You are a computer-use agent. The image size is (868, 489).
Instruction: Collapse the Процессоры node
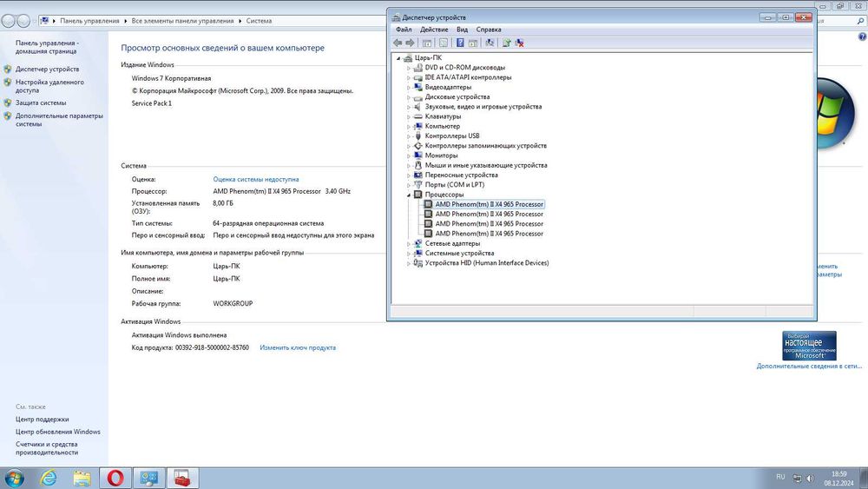pos(409,195)
